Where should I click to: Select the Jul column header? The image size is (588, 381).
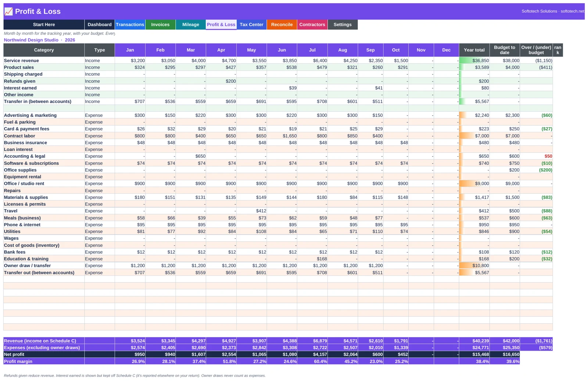312,50
